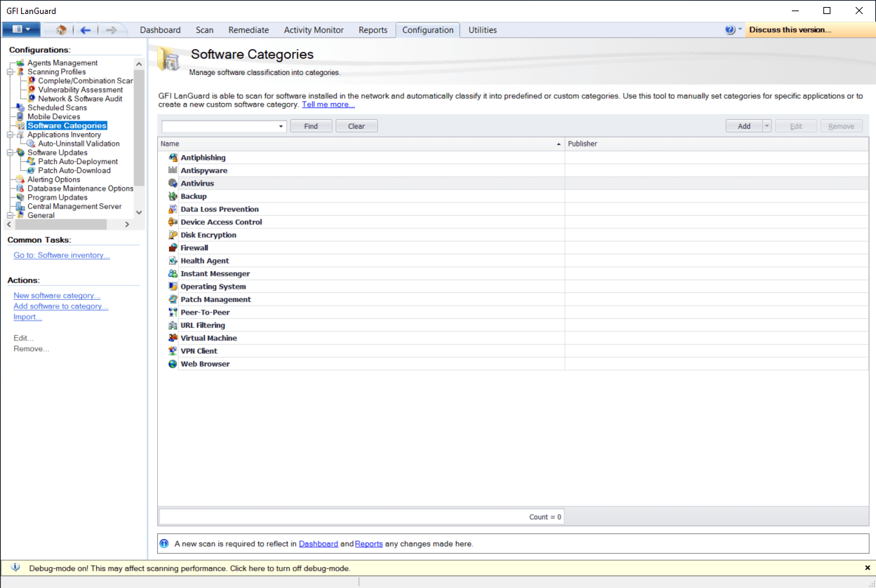The image size is (876, 588).
Task: Click the tree vertical scrollbar up arrow
Action: point(139,63)
